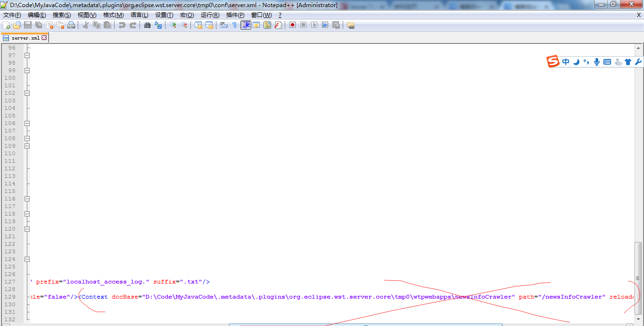644x326 pixels.
Task: Activate Sogou voice input microphone
Action: point(597,61)
